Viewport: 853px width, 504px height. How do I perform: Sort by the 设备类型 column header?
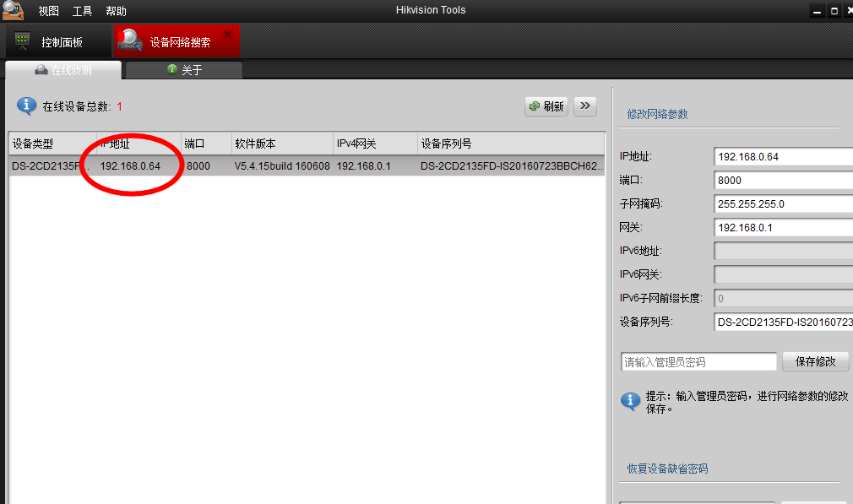(x=52, y=144)
